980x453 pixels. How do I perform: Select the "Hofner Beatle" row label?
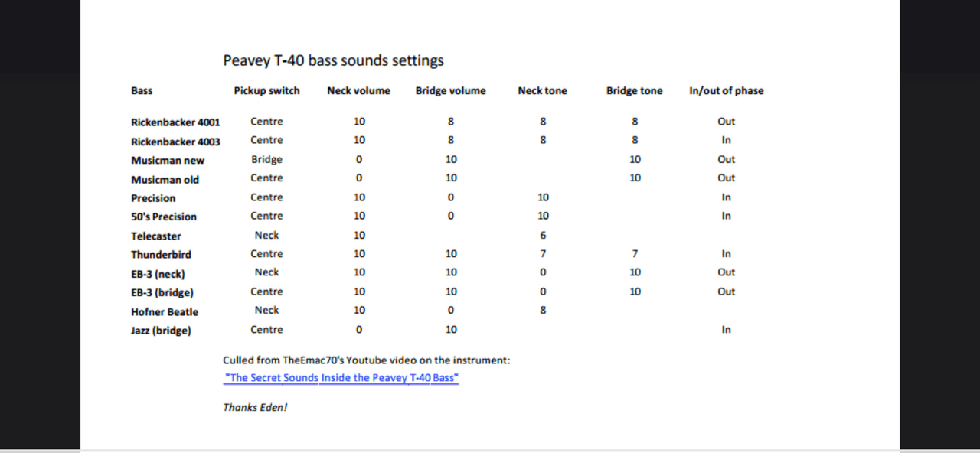coord(165,312)
